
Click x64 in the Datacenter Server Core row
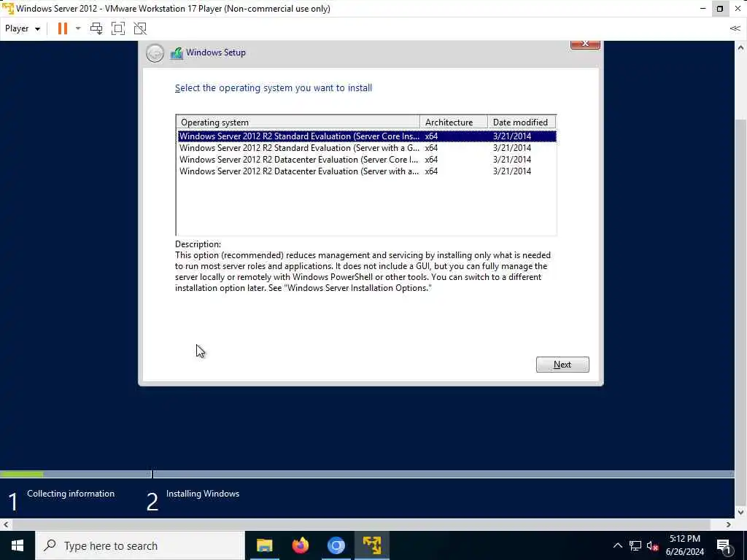(x=431, y=160)
